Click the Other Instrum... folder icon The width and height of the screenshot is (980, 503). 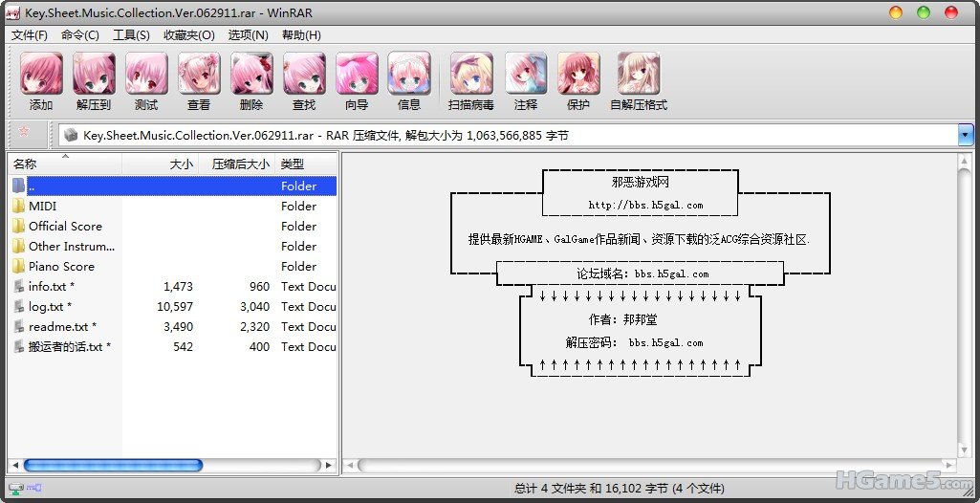[19, 246]
